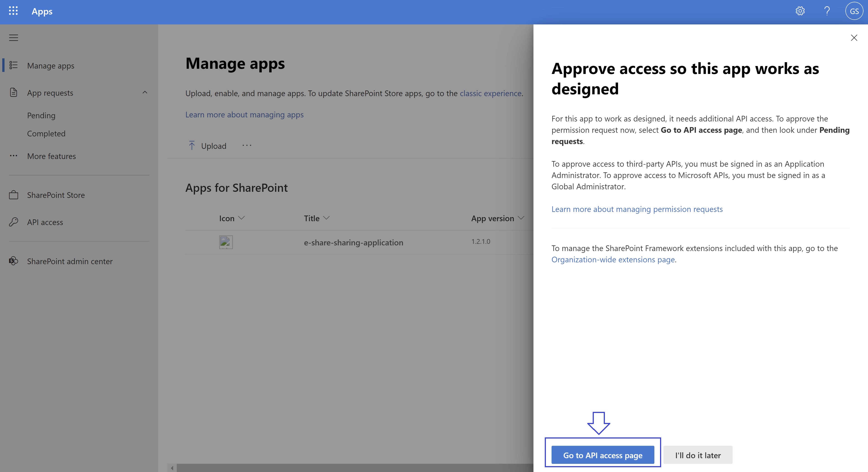Click the 1.2.1.0 version cell
Viewport: 868px width, 472px height.
[481, 241]
